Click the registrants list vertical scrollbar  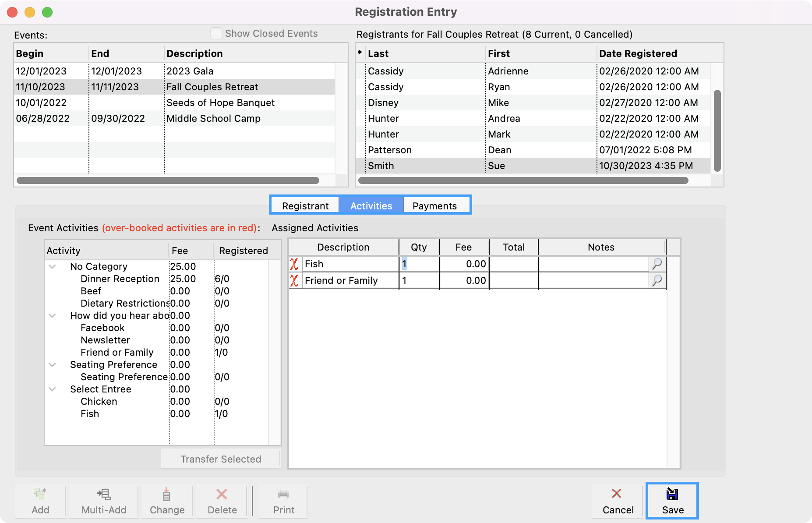717,130
